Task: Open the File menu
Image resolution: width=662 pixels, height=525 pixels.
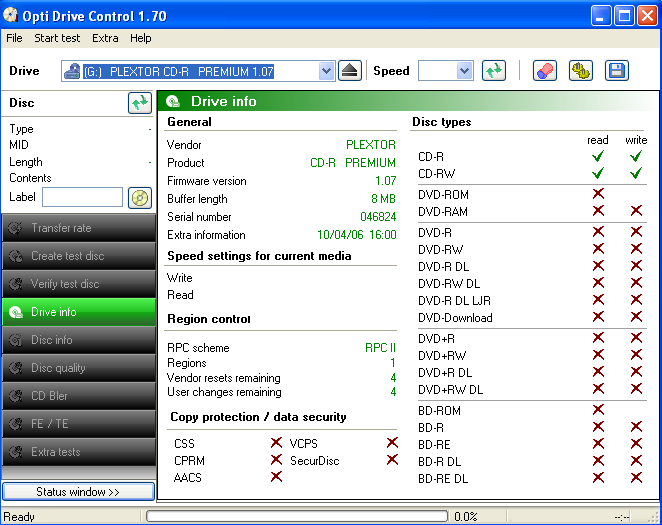Action: [x=14, y=38]
